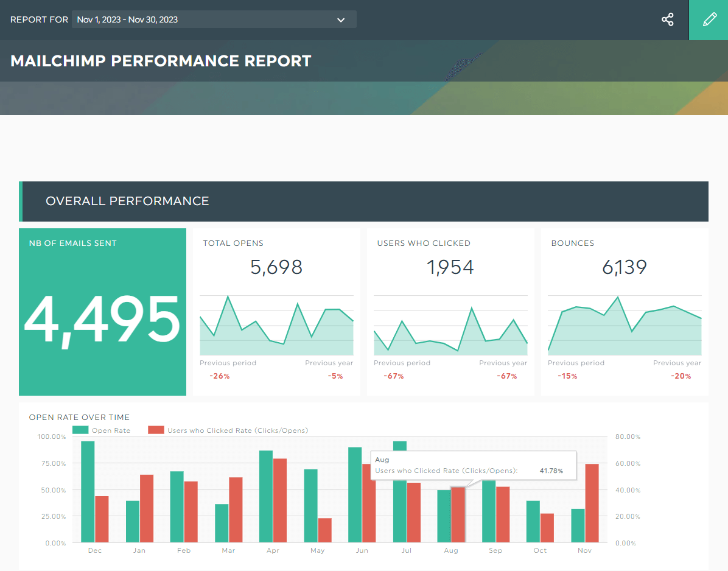Toggle the Open Rate legend swatch
The image size is (728, 571).
point(80,430)
